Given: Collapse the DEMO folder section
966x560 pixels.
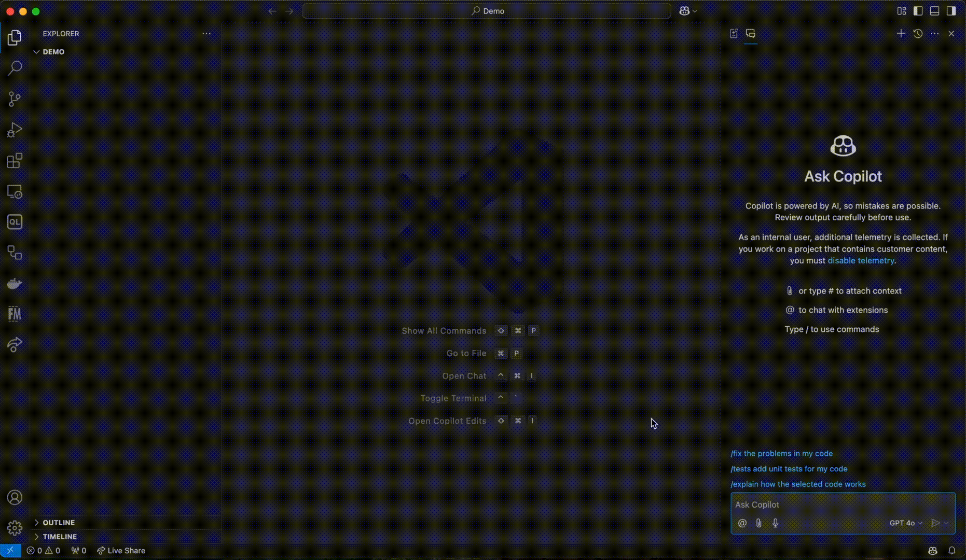Looking at the screenshot, I should pyautogui.click(x=127, y=52).
